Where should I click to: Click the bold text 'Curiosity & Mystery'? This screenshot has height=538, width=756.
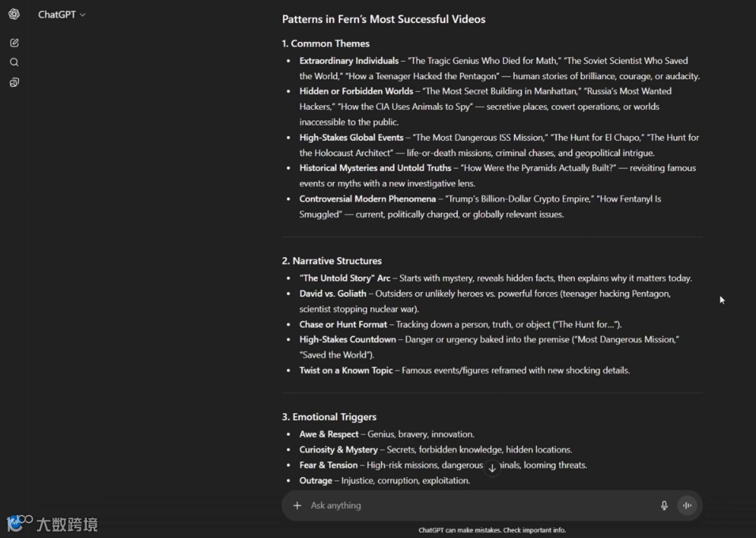339,450
